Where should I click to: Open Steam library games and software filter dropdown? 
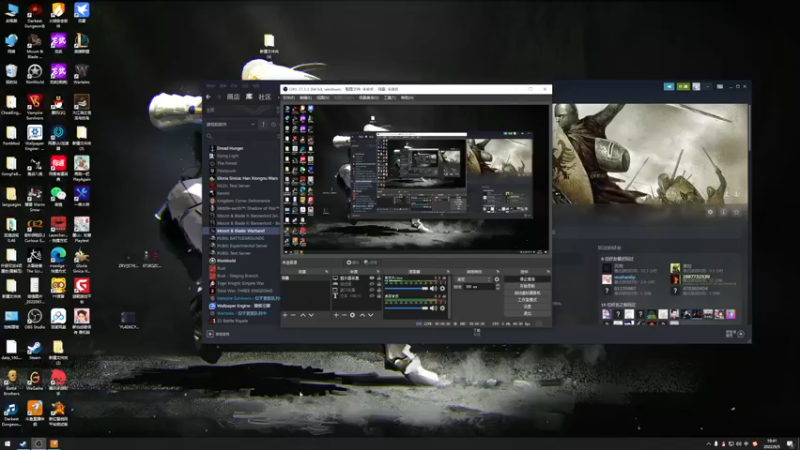click(x=231, y=124)
